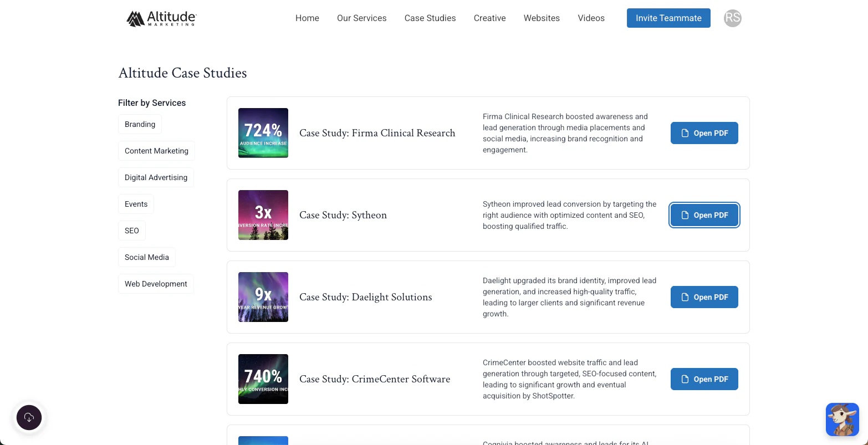The width and height of the screenshot is (868, 445).
Task: Click the 3x Sytheon thumbnail
Action: pyautogui.click(x=263, y=215)
